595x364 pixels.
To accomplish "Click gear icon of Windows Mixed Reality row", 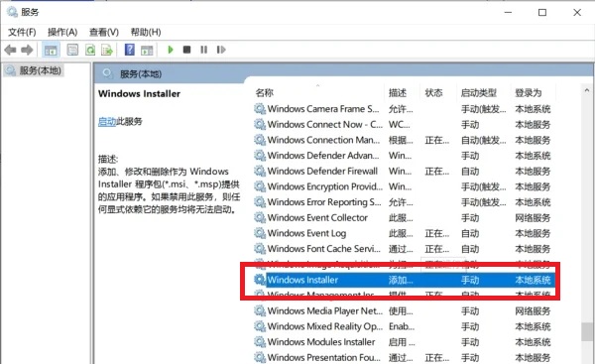I will tap(260, 326).
